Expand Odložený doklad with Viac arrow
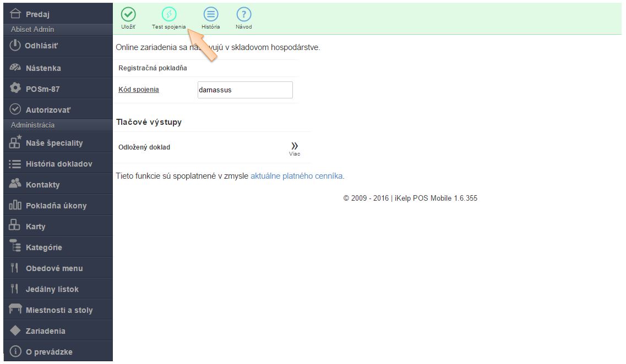This screenshot has width=626, height=364. pos(295,147)
